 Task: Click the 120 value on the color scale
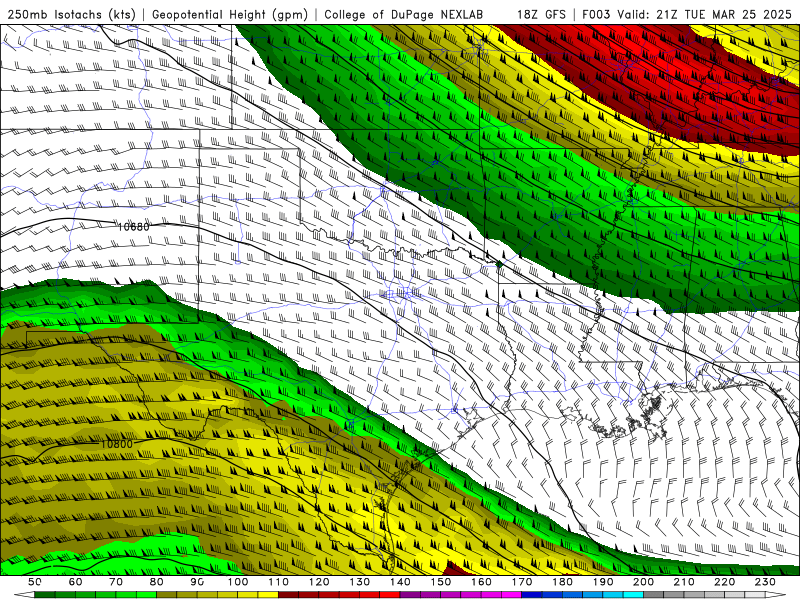point(319,582)
